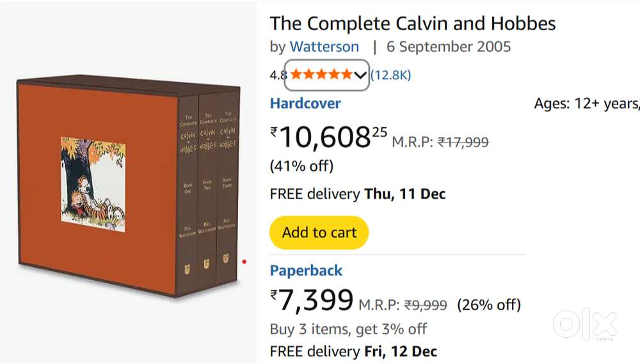The width and height of the screenshot is (640, 364).
Task: Select the Paperback format
Action: [306, 271]
